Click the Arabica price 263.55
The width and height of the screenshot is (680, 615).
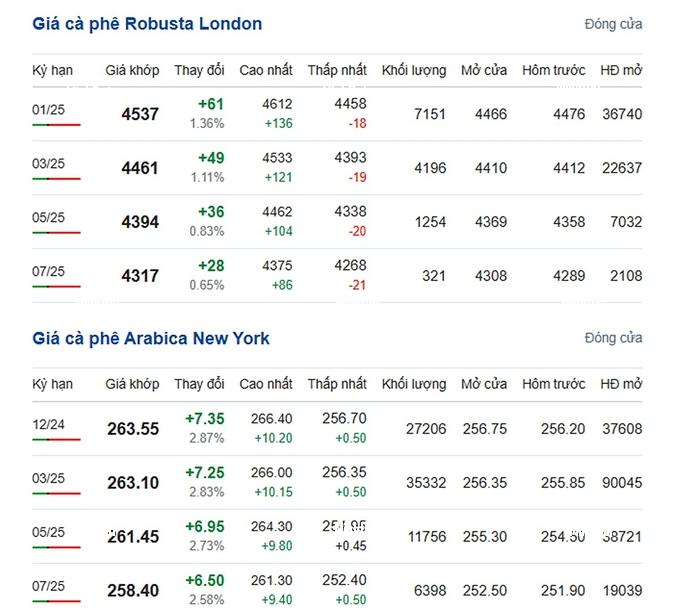point(133,429)
